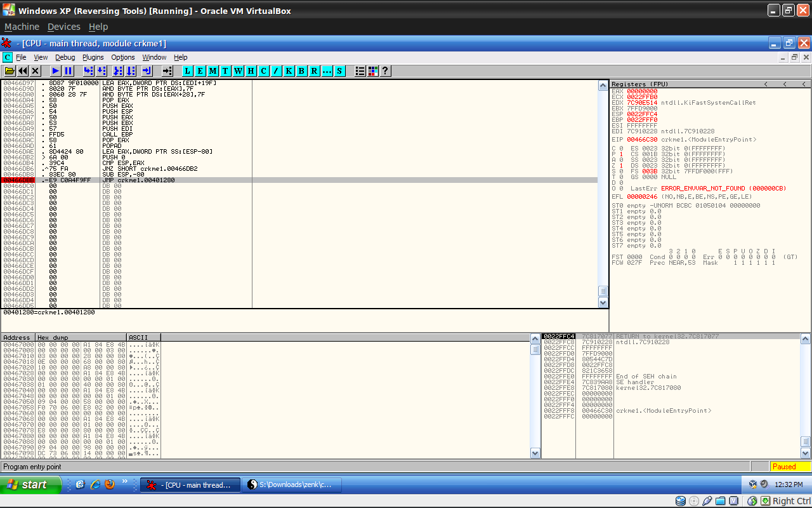The height and width of the screenshot is (508, 812).
Task: Switch to S:\Downloads\zenk taskbar window
Action: [x=292, y=485]
